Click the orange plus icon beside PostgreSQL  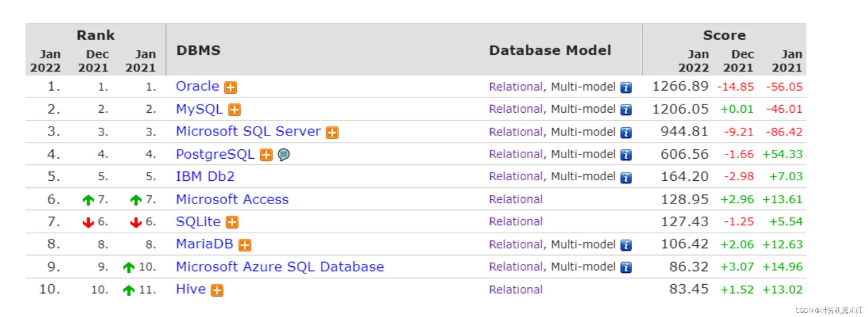point(266,154)
